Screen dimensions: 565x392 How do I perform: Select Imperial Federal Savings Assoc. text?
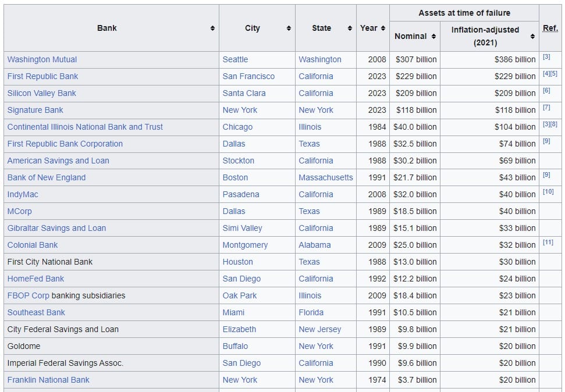click(65, 363)
